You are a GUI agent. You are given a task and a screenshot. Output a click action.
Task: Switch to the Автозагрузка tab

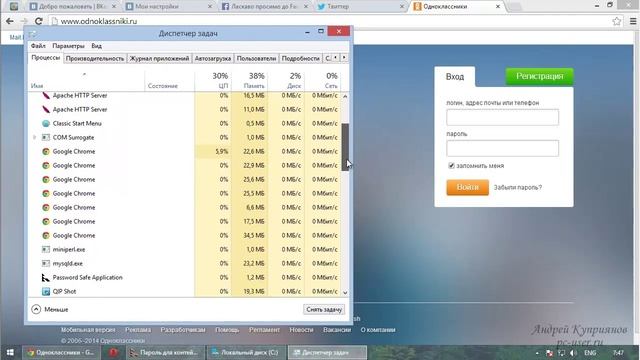pos(213,58)
